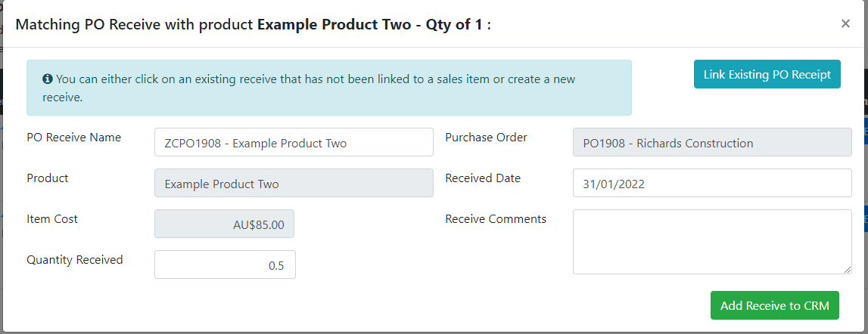The height and width of the screenshot is (334, 868).
Task: Click the Receive Comments label
Action: (496, 219)
